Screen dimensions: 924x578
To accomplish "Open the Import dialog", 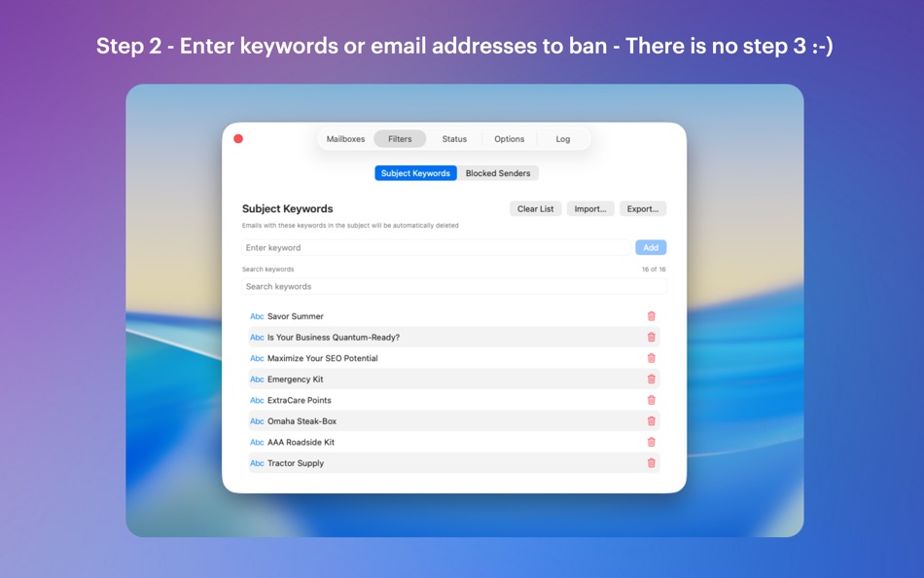I will pos(589,208).
